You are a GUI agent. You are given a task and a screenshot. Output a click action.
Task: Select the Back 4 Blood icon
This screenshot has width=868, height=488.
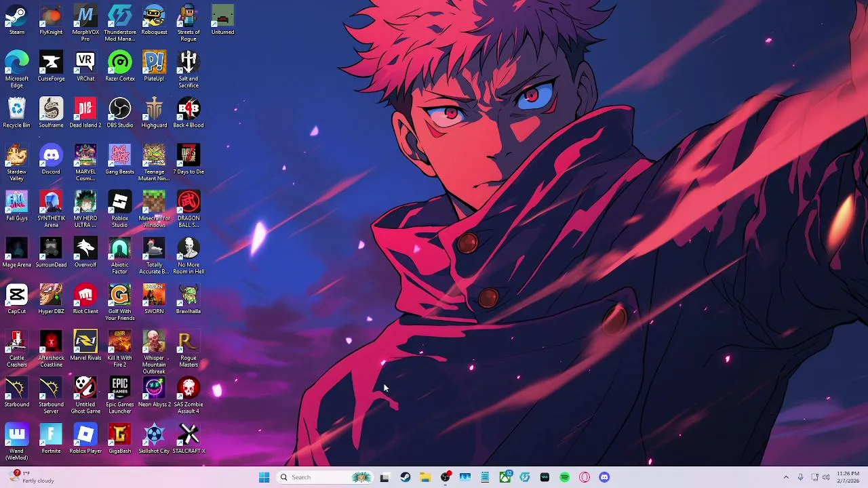(189, 113)
